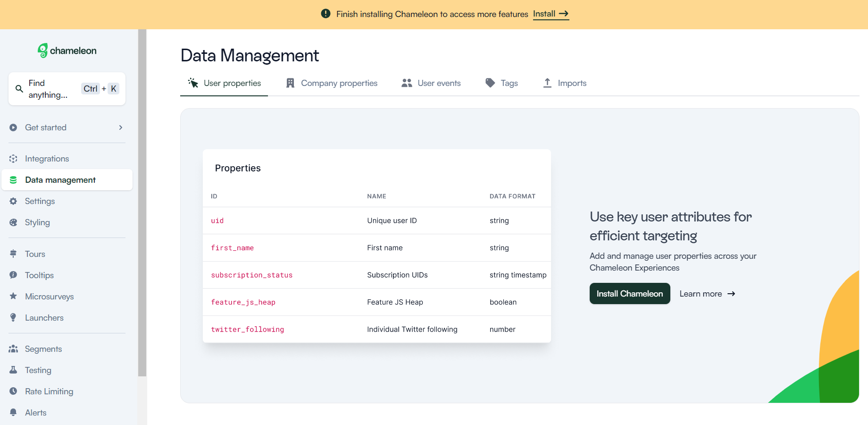Click the twitter_following property ID
Viewport: 868px width, 425px height.
coord(248,329)
